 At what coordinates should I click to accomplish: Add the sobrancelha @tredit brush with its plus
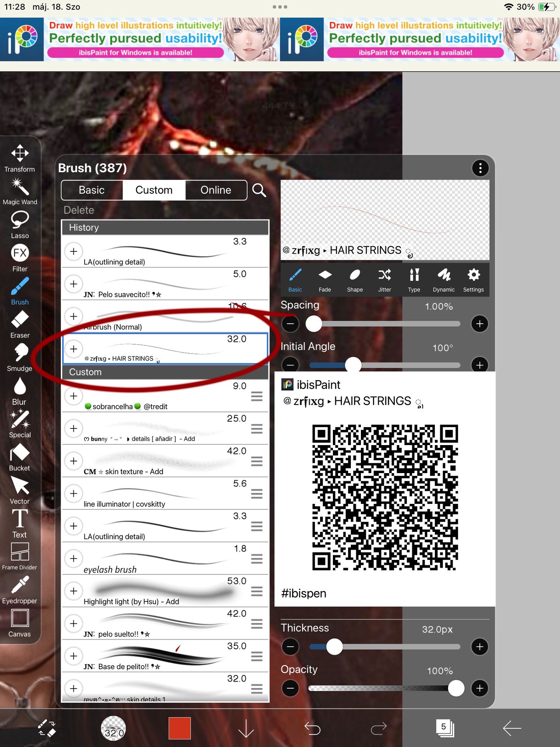coord(73,396)
